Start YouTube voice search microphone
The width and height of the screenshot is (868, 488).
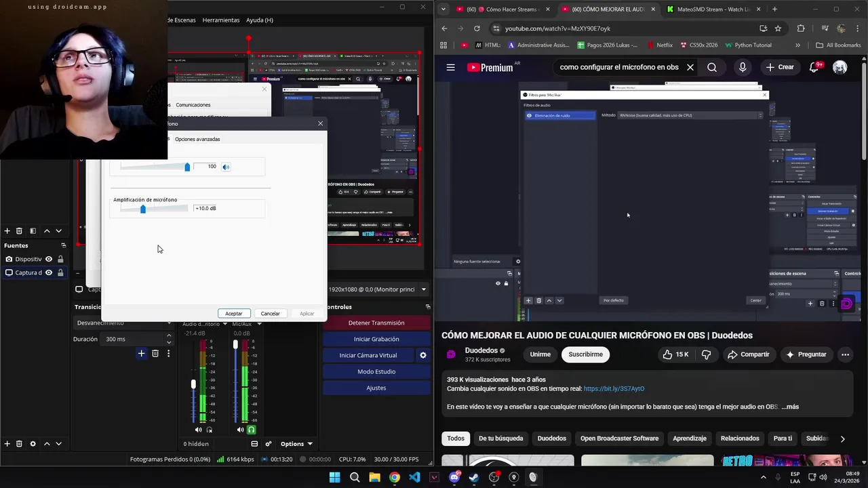(x=743, y=67)
